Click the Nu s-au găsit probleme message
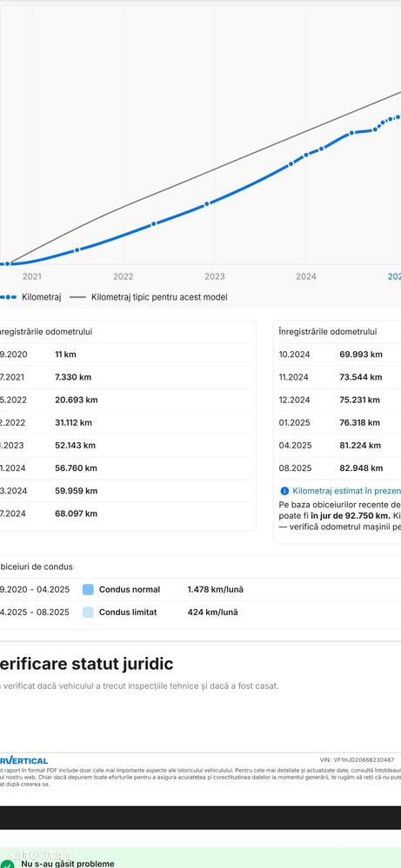Image resolution: width=401 pixels, height=868 pixels. 68,864
